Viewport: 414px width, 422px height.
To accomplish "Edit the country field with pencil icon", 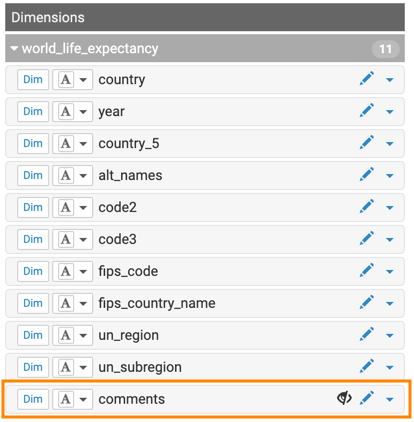I will tap(367, 79).
